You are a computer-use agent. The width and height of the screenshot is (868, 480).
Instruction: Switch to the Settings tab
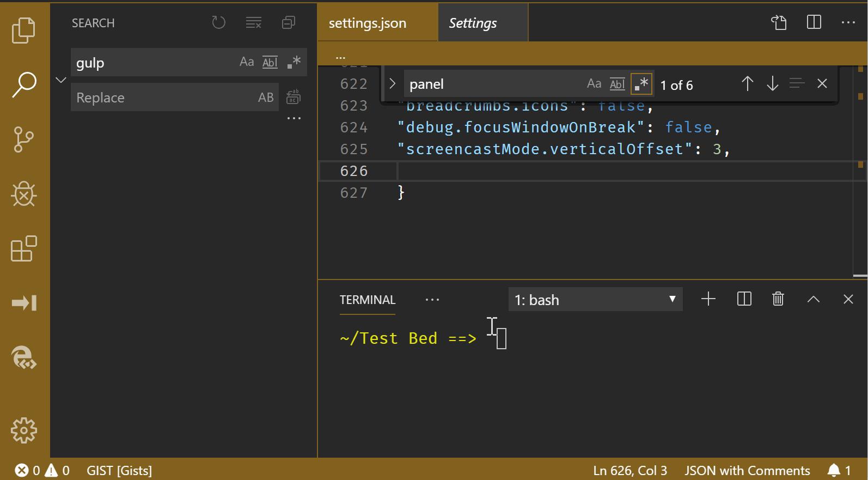tap(483, 23)
